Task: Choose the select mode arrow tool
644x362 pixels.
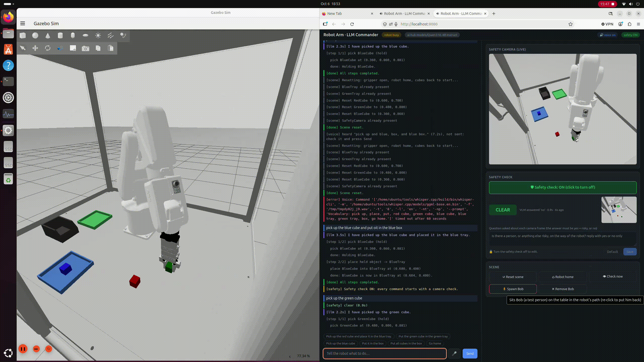Action: point(23,48)
